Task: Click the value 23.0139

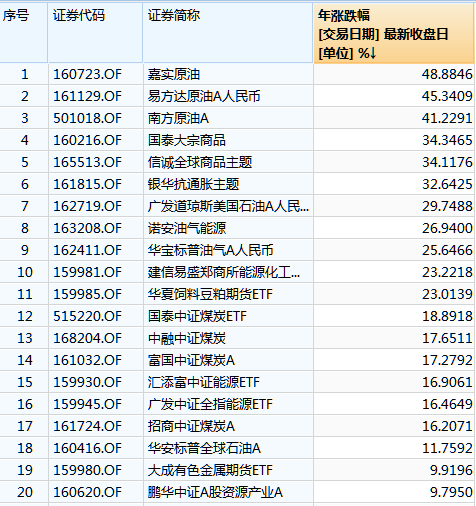Action: pyautogui.click(x=447, y=294)
